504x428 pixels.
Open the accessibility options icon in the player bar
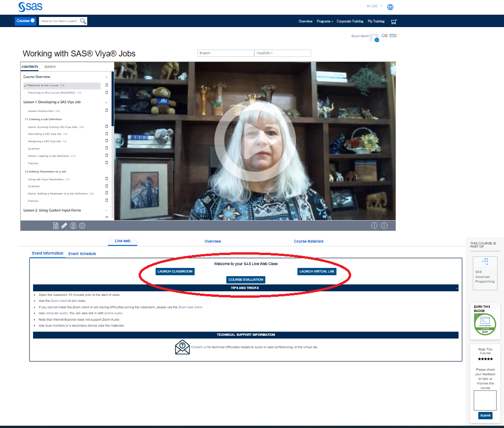coord(73,225)
